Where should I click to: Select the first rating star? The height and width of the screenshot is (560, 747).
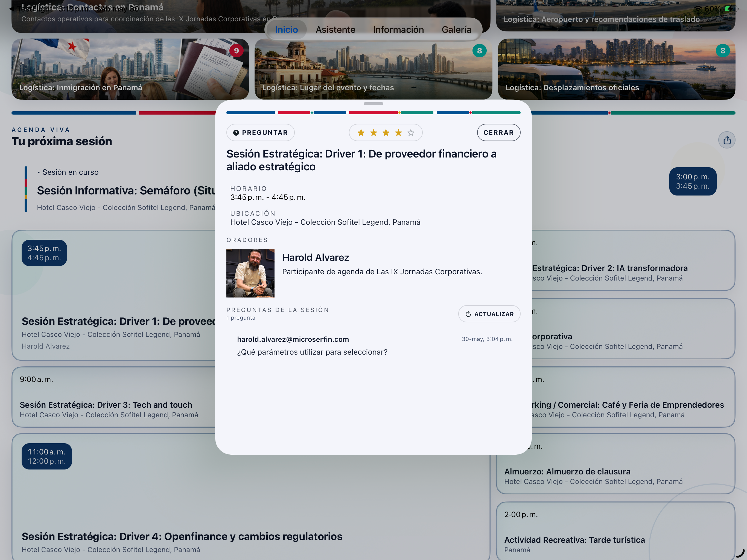(361, 133)
